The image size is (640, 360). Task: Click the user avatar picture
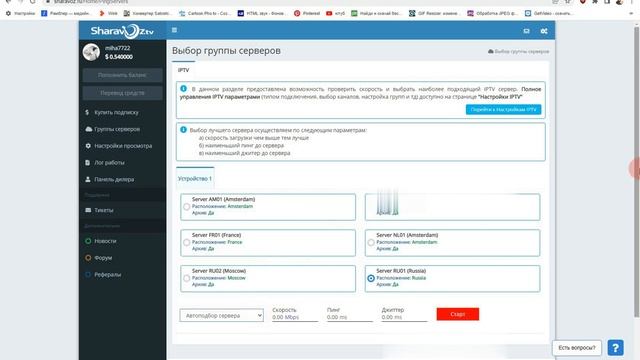[x=91, y=52]
